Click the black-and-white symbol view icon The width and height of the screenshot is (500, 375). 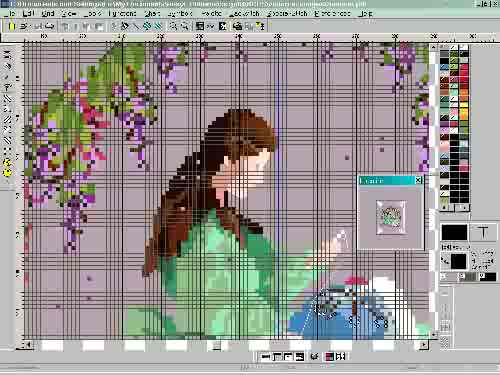(222, 26)
